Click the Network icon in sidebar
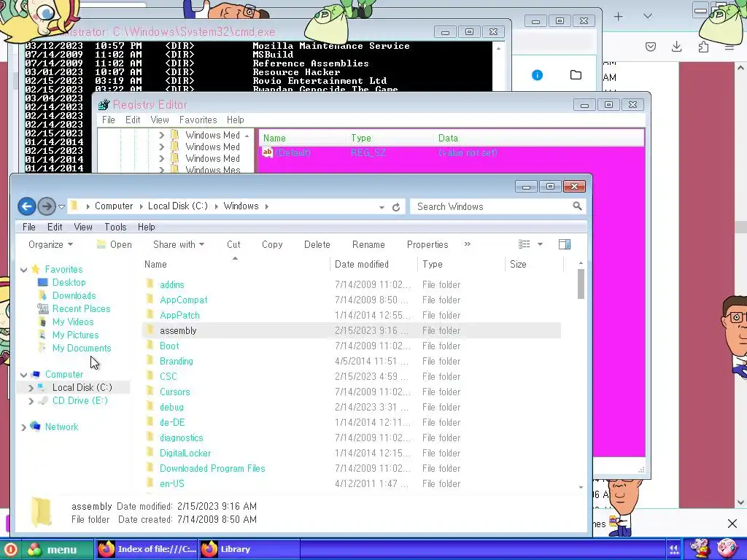The image size is (747, 560). 35,426
